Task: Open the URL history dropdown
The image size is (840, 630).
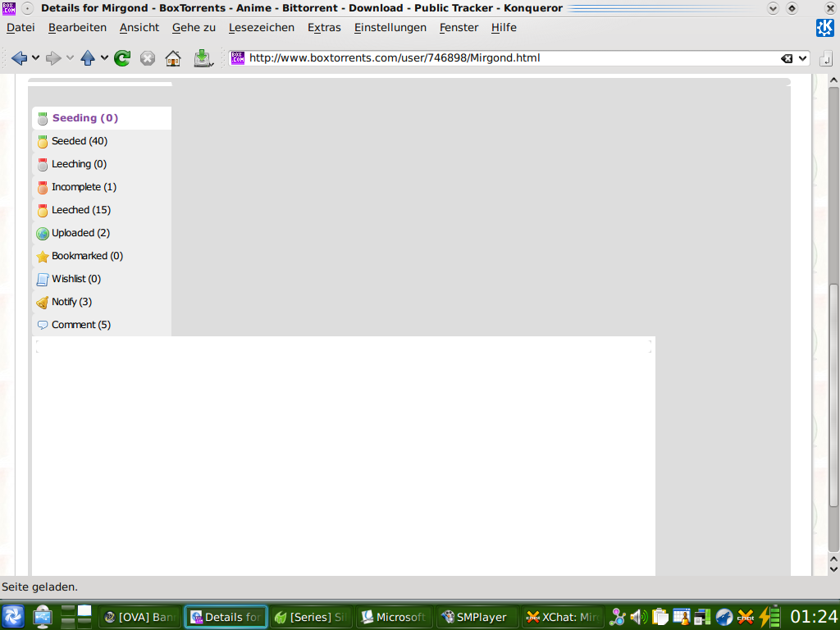Action: click(x=803, y=58)
